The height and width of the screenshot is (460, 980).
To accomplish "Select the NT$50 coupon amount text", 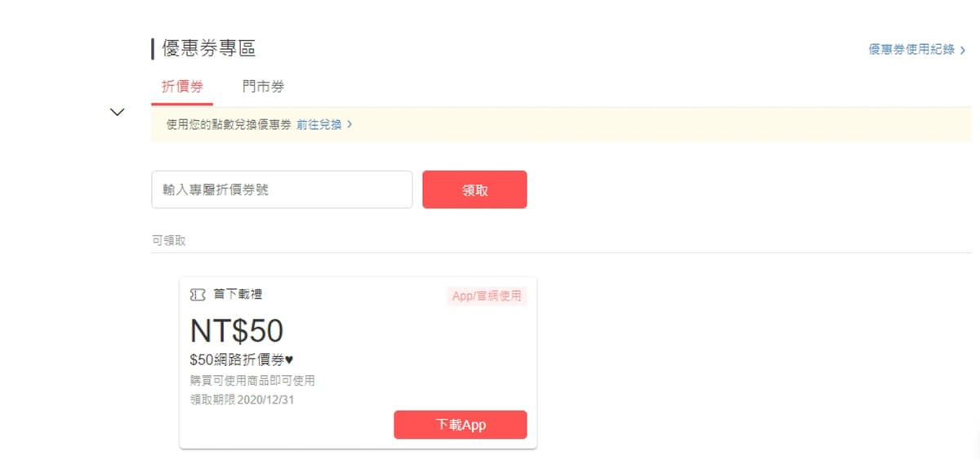I will coord(237,331).
